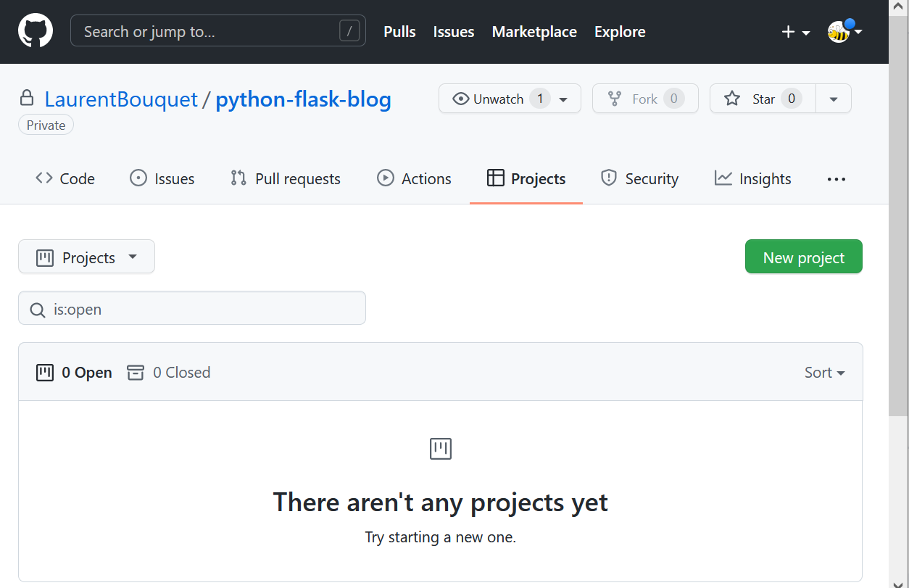Click the three-dots more tabs icon
The height and width of the screenshot is (588, 909).
point(836,179)
